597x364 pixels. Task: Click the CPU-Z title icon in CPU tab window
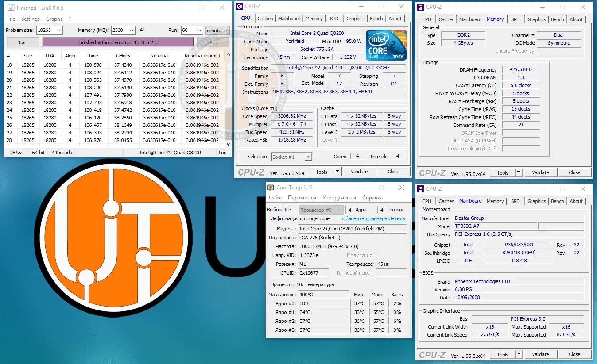click(240, 6)
